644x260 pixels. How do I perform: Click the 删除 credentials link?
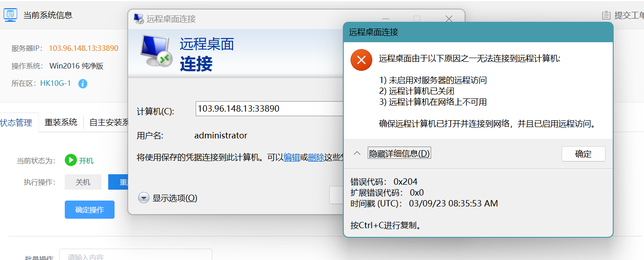[x=316, y=157]
